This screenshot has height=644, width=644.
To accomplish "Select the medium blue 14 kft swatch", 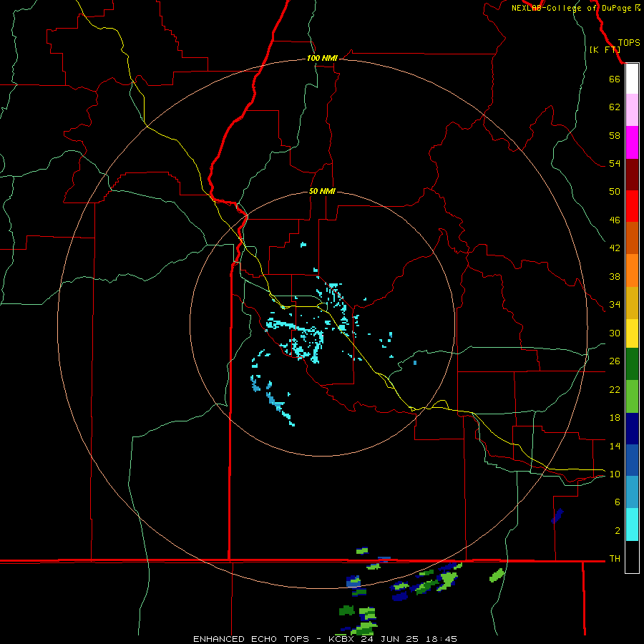I will [632, 460].
